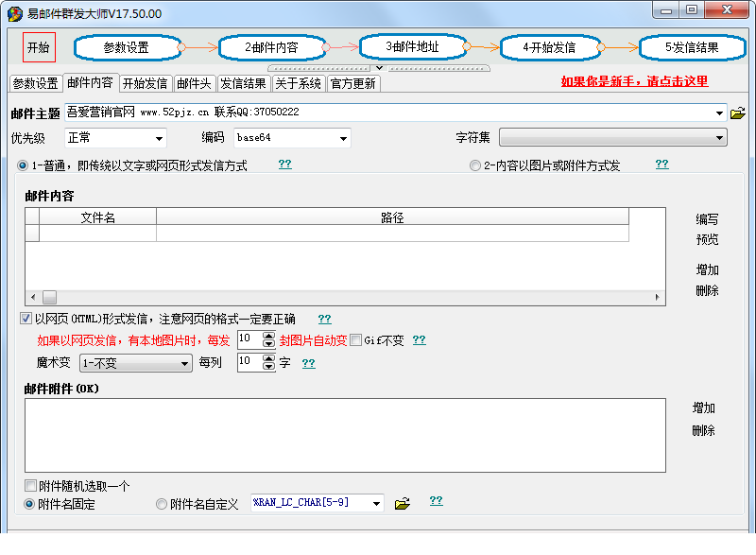The height and width of the screenshot is (555, 756).
Task: Switch to 开始发信 tab
Action: [145, 83]
